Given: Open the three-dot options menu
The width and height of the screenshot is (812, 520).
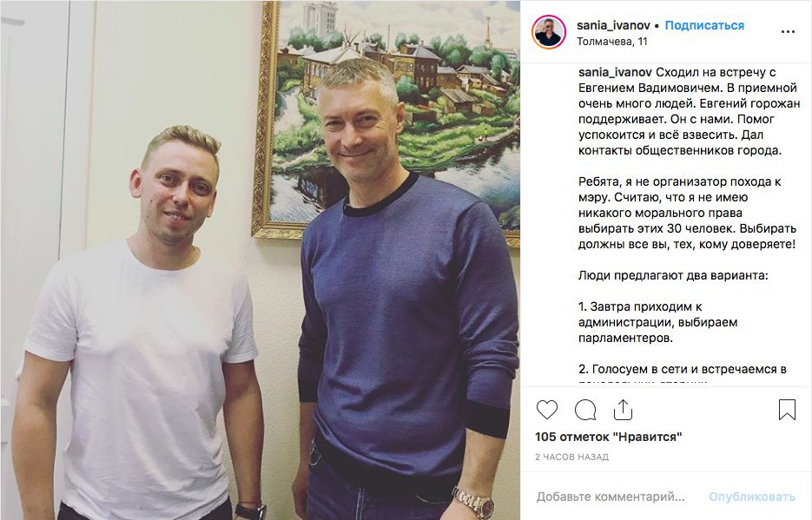Looking at the screenshot, I should tap(788, 32).
